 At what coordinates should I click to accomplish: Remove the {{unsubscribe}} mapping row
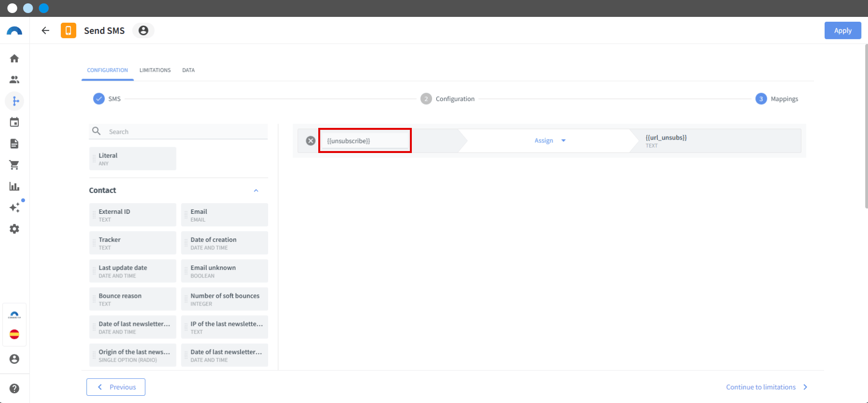click(x=311, y=140)
